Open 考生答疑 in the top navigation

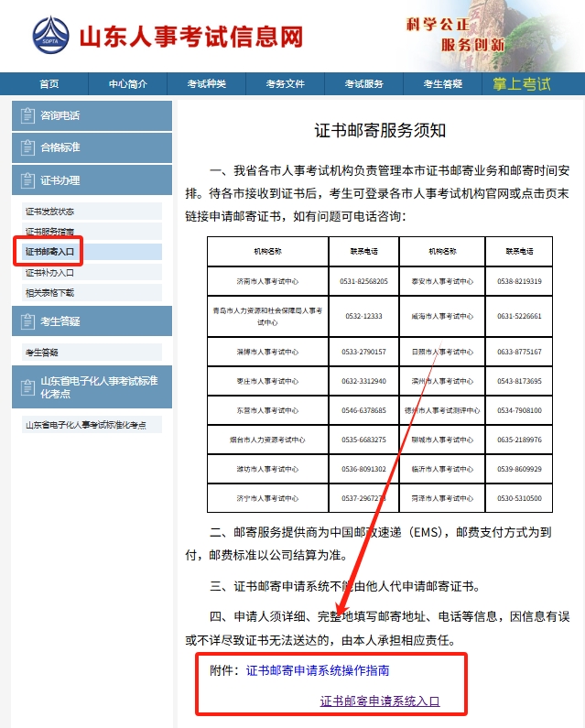click(x=442, y=84)
